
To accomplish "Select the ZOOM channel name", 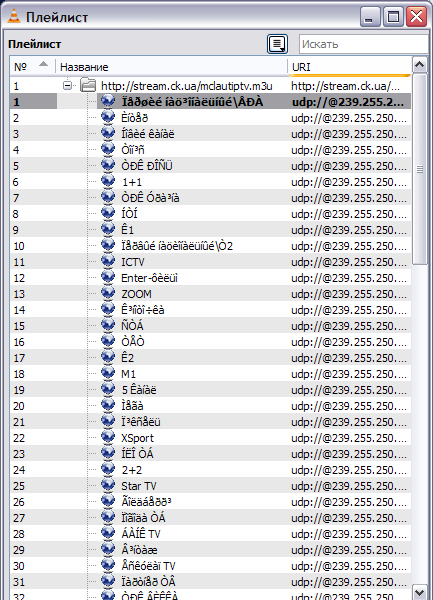I will (137, 294).
